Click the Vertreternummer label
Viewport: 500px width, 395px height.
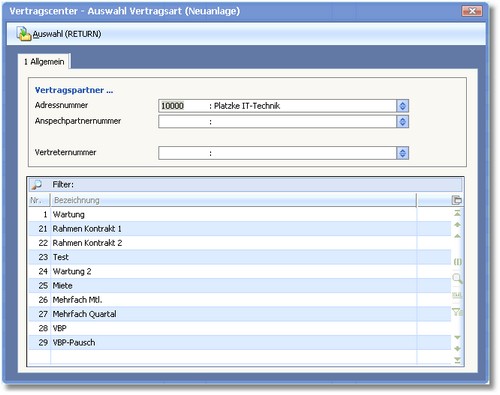point(65,152)
